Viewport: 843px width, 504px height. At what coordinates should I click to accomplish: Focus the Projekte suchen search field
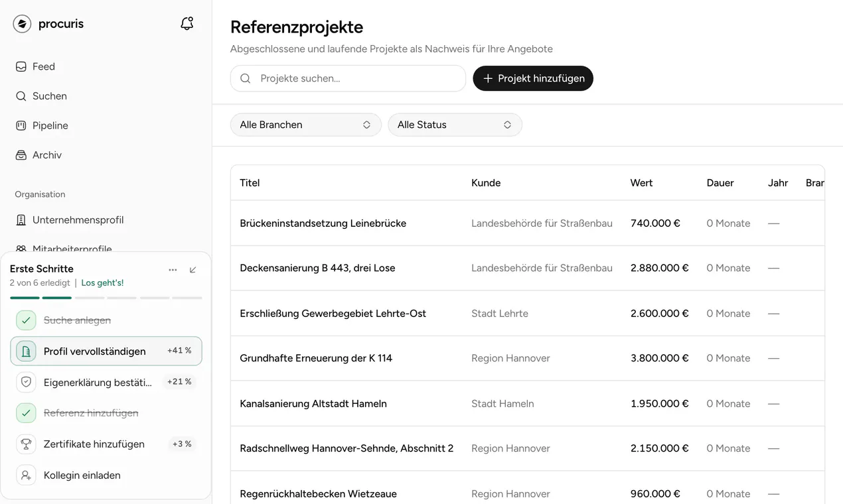tap(348, 78)
